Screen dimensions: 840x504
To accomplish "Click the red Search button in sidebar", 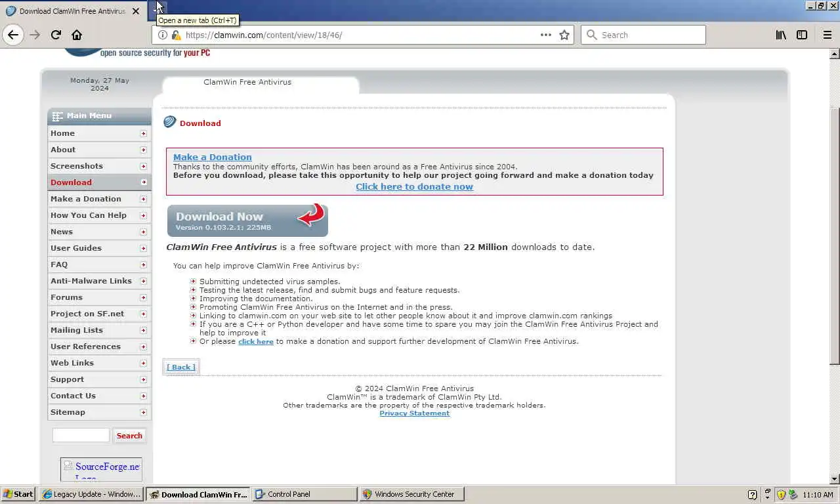I will 129,436.
